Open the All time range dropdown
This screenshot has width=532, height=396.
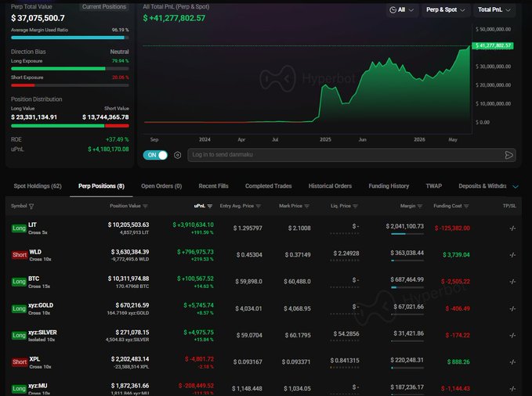(402, 10)
